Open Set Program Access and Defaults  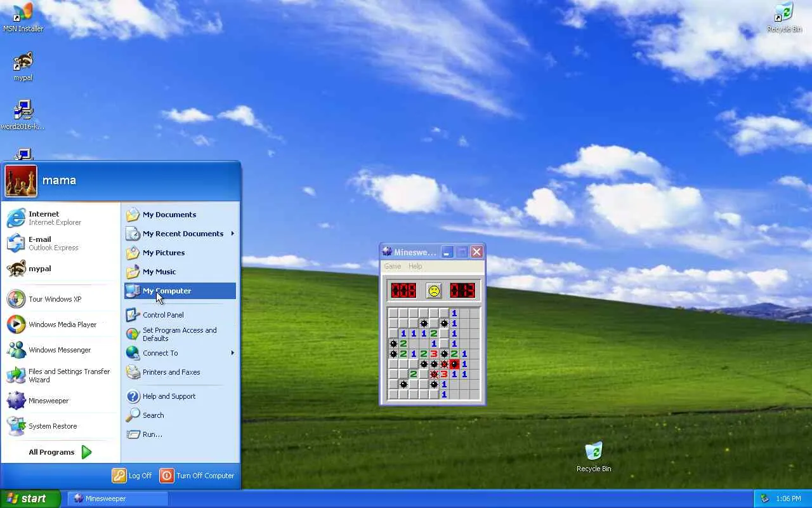[x=180, y=334]
